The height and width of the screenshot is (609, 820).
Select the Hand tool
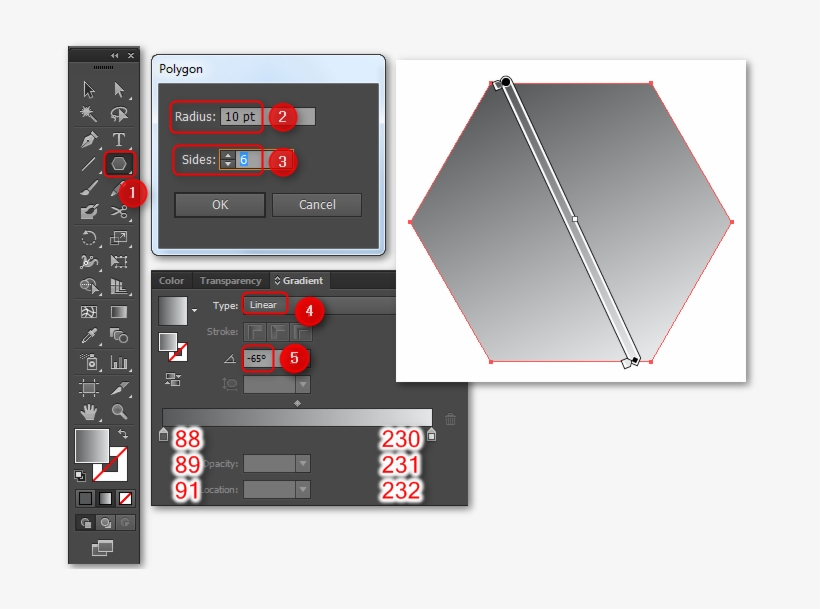tap(89, 411)
